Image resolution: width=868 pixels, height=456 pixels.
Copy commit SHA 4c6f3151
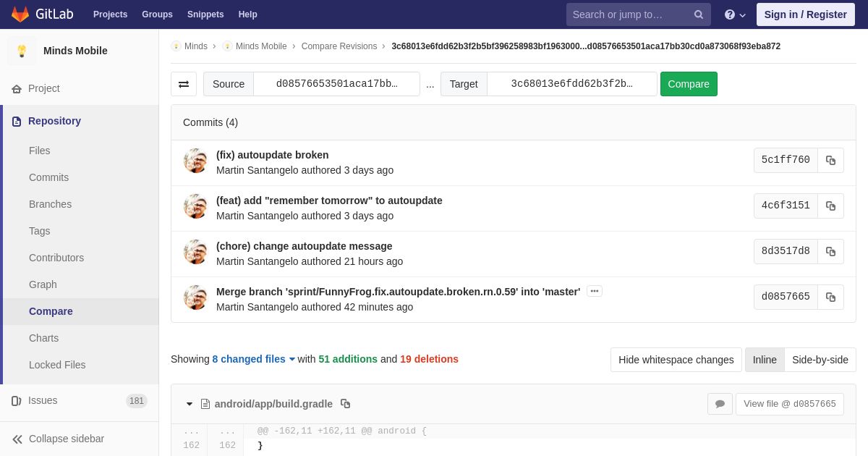(x=830, y=206)
